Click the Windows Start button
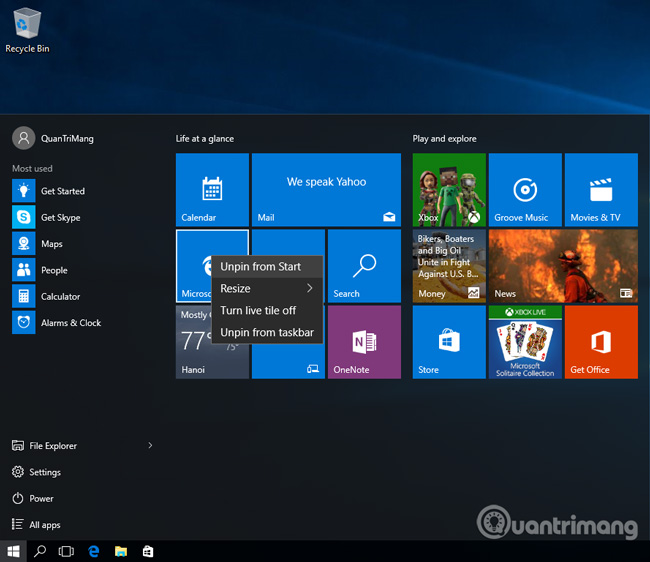The height and width of the screenshot is (562, 650). 13,551
